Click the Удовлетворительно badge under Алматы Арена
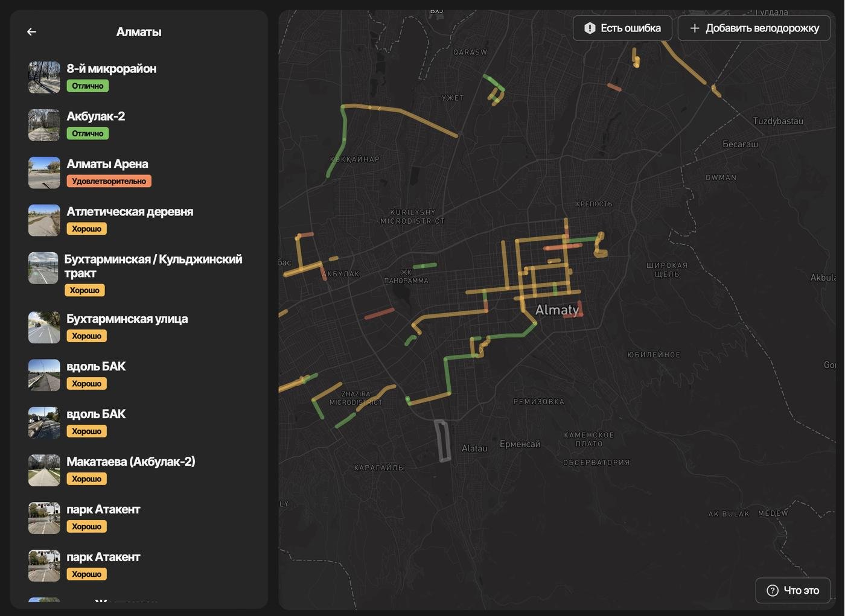The width and height of the screenshot is (845, 616). tap(109, 182)
